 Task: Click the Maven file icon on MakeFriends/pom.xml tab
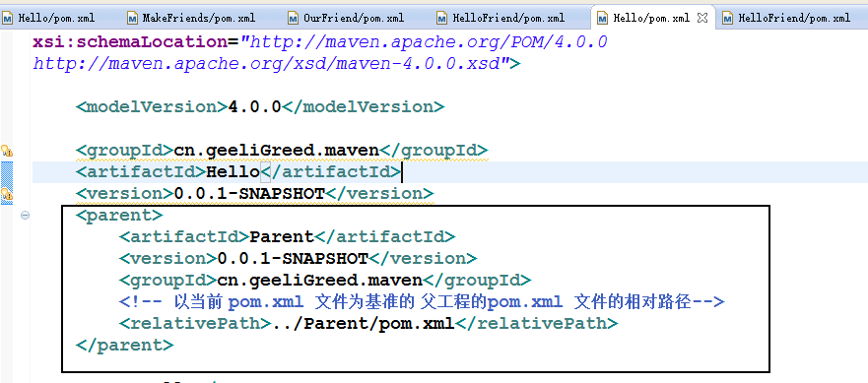(132, 19)
